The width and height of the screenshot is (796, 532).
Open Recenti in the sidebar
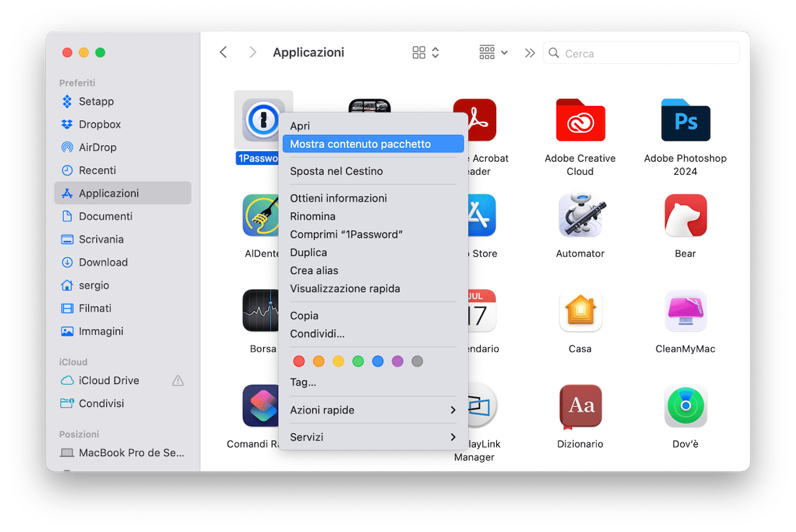[123, 170]
